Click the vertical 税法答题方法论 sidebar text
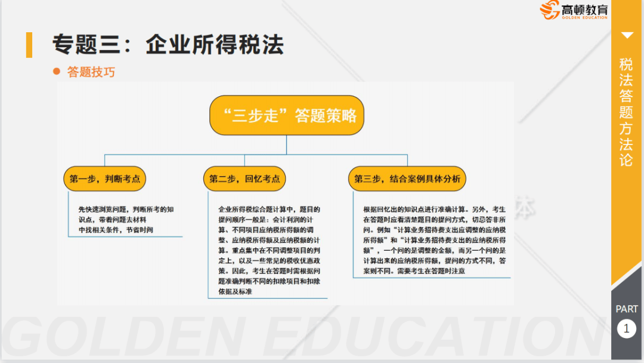Viewport: 644px width, 363px height. 626,112
